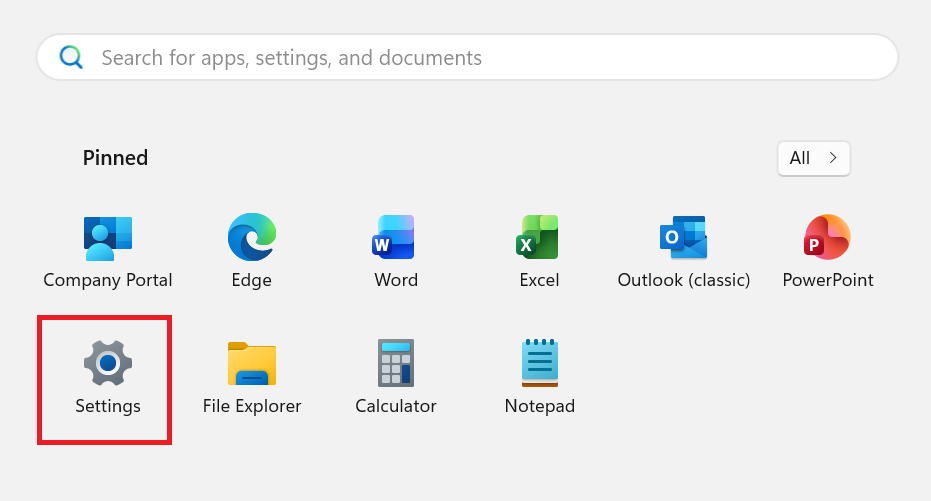This screenshot has width=931, height=501.
Task: Click the "PowerPoint" text label
Action: pyautogui.click(x=827, y=280)
